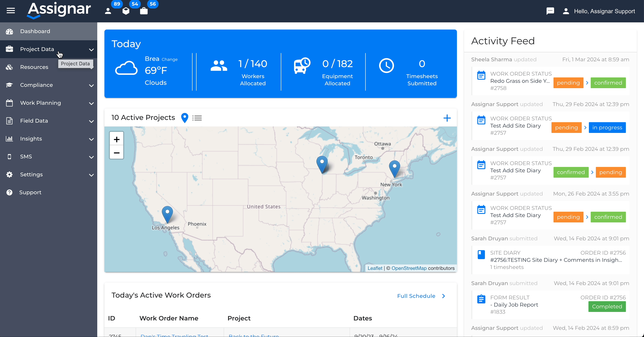
Task: Expand the Field Data submenu chevron
Action: pos(91,121)
